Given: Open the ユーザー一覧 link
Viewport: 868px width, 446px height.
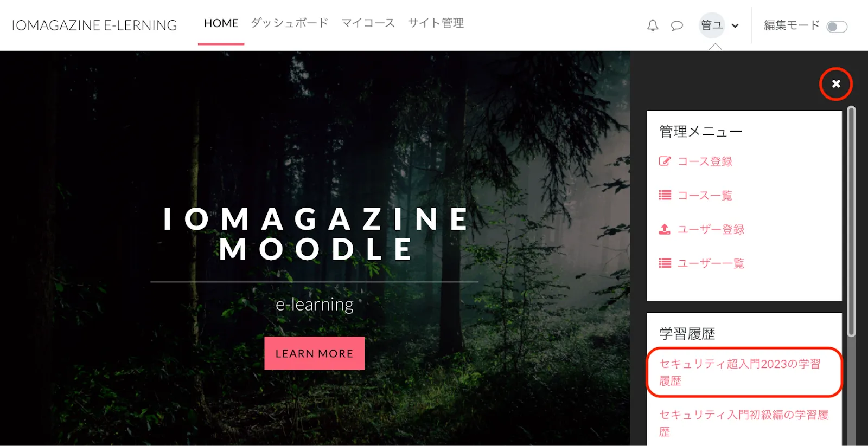Looking at the screenshot, I should [x=711, y=263].
